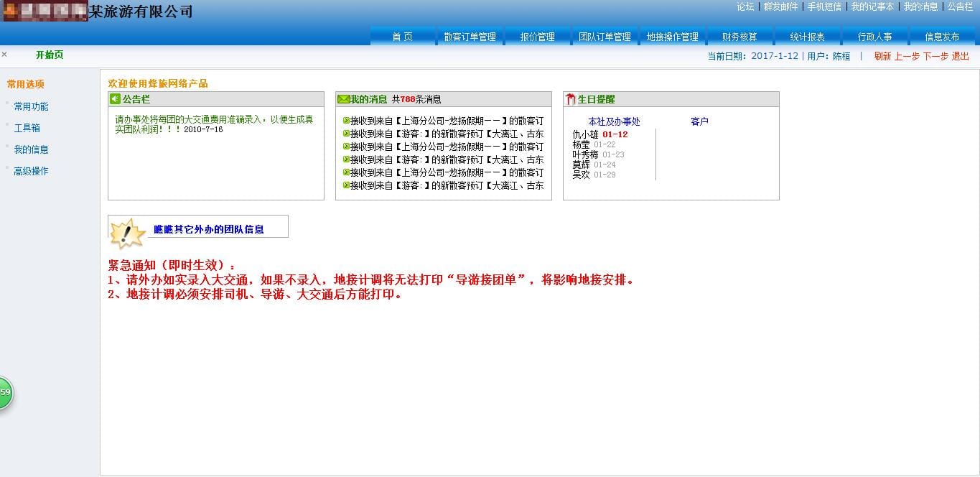The image size is (980, 477).
Task: Click the gift icon beside 生日提醒
Action: coord(571,99)
